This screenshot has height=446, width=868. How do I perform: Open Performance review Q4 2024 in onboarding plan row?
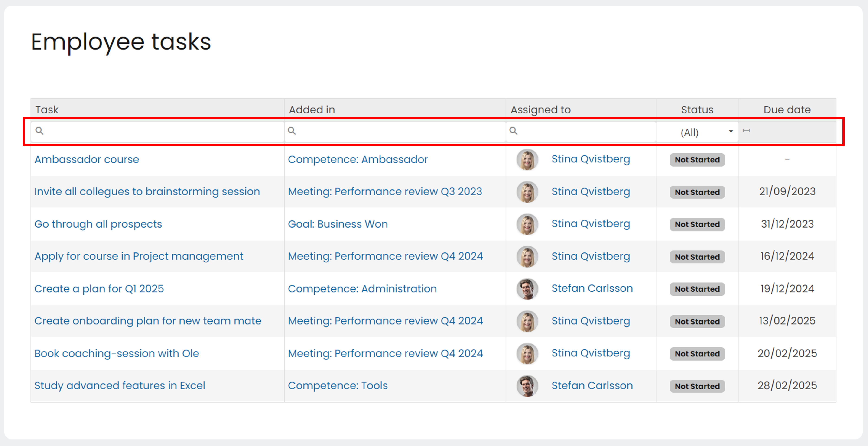click(x=385, y=321)
